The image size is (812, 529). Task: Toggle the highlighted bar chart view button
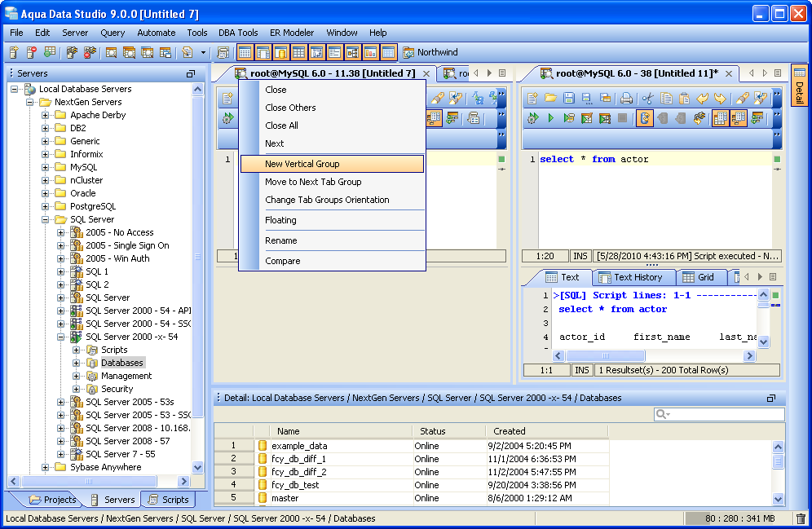pyautogui.click(x=370, y=52)
